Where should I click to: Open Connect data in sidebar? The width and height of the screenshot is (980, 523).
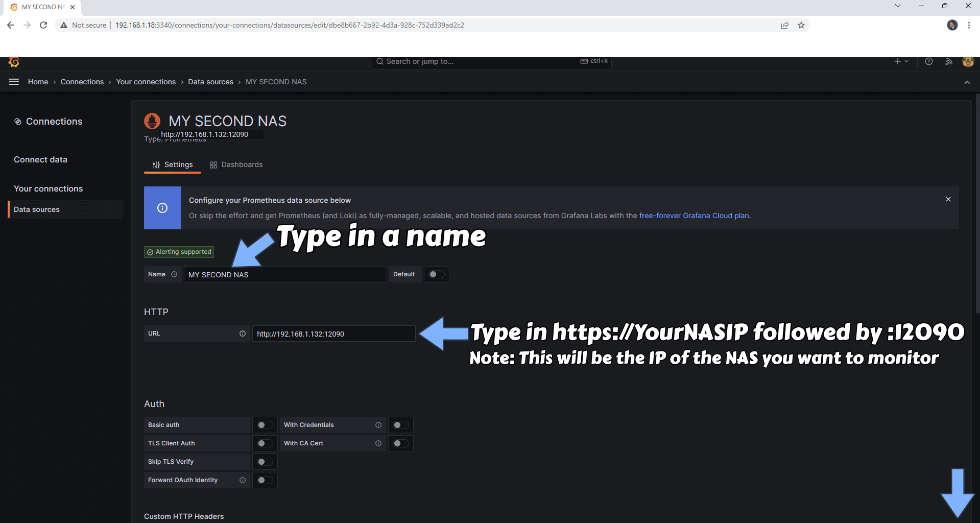[x=40, y=159]
